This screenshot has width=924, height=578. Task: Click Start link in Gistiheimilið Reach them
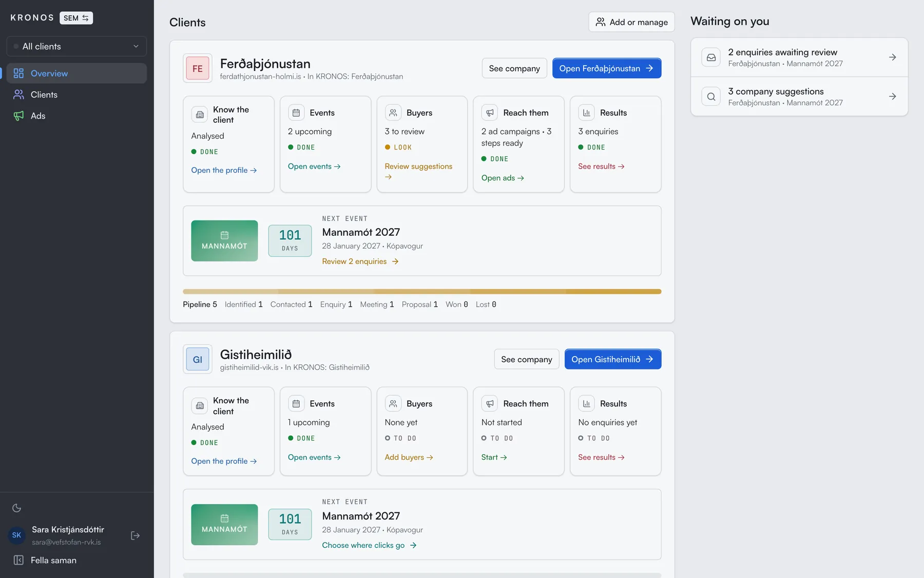494,457
